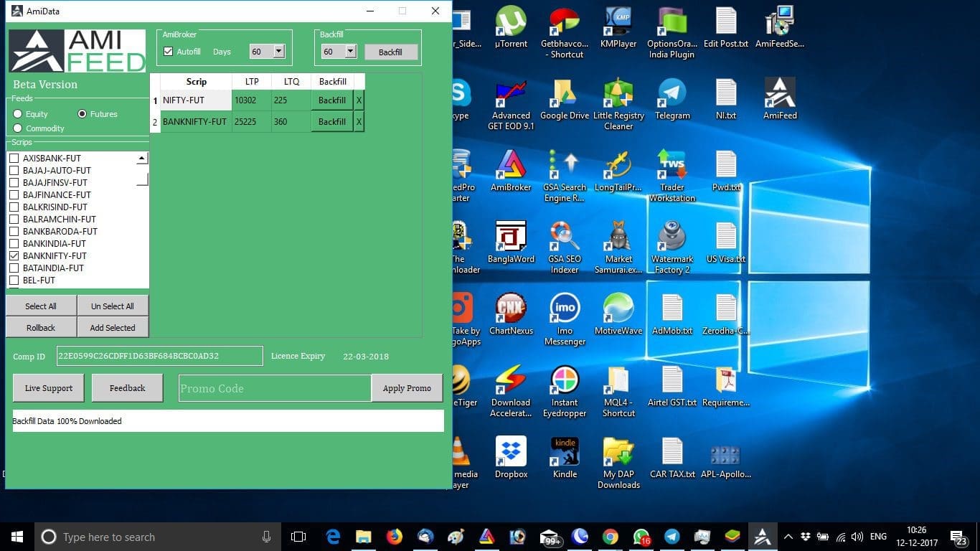Show hidden system tray icons chevron
The height and width of the screenshot is (551, 980).
point(788,537)
